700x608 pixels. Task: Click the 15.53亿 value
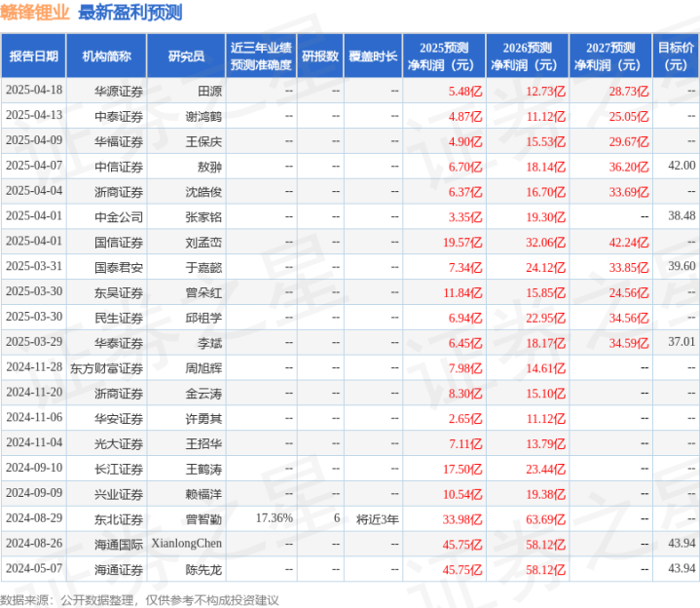pyautogui.click(x=545, y=141)
